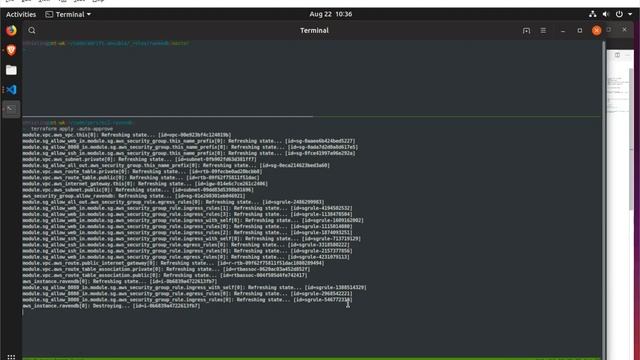Viewport: 640px width, 360px height.
Task: Click the Terminal title bar text
Action: (314, 31)
